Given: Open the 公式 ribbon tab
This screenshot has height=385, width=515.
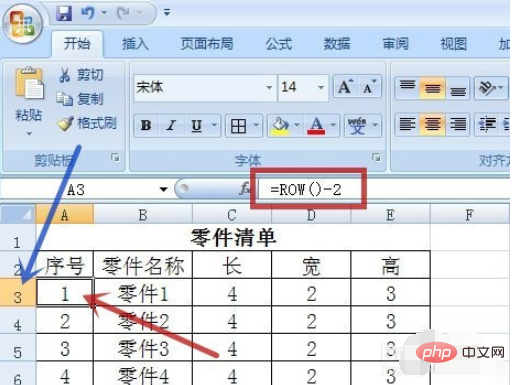Looking at the screenshot, I should [279, 44].
